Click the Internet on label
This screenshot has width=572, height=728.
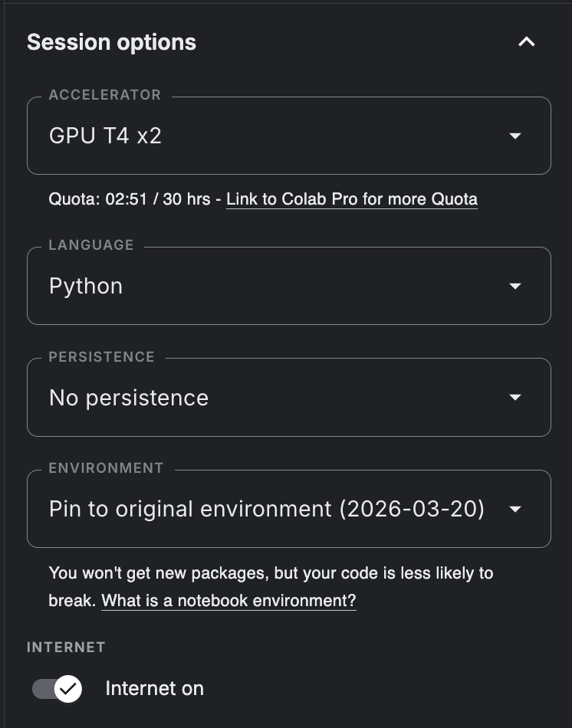(x=154, y=688)
